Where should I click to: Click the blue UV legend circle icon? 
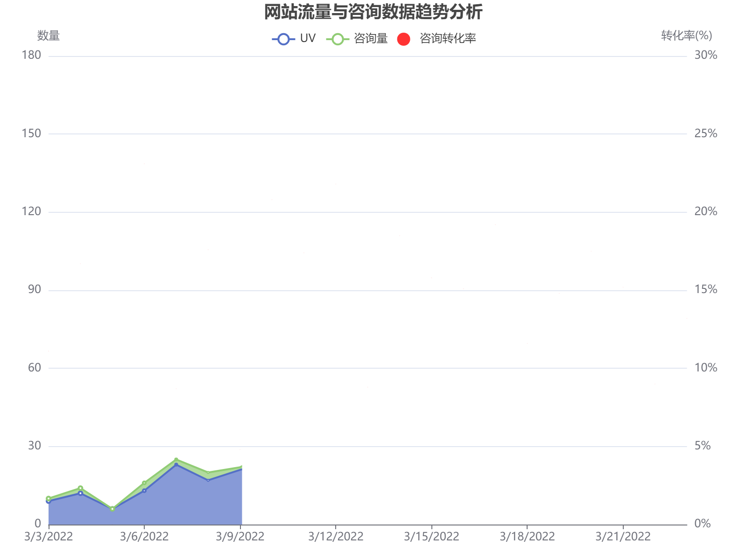pos(282,39)
